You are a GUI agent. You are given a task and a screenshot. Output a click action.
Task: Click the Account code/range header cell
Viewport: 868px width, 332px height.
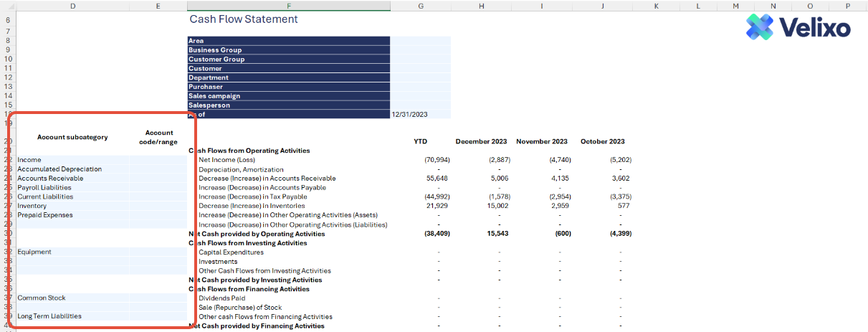tap(158, 137)
